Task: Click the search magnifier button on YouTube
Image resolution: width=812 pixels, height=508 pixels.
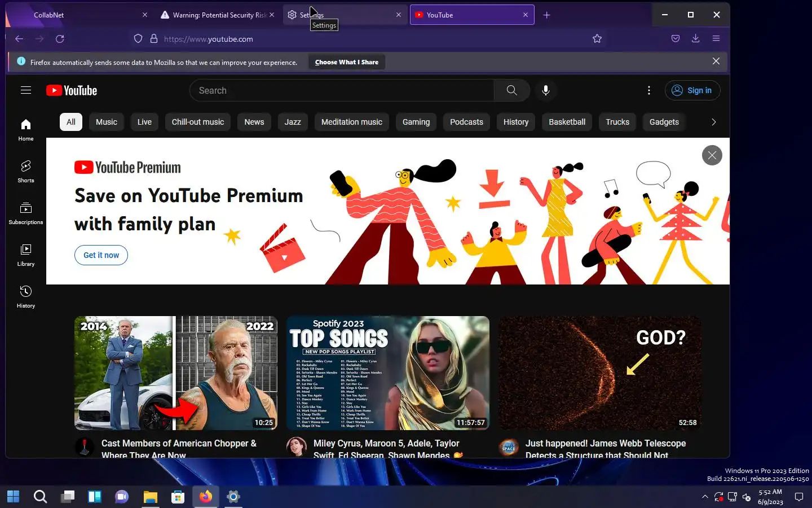Action: click(x=511, y=90)
